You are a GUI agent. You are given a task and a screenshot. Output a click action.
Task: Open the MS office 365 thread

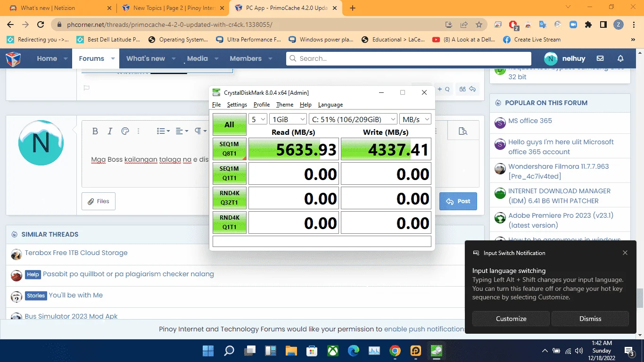coord(530,121)
